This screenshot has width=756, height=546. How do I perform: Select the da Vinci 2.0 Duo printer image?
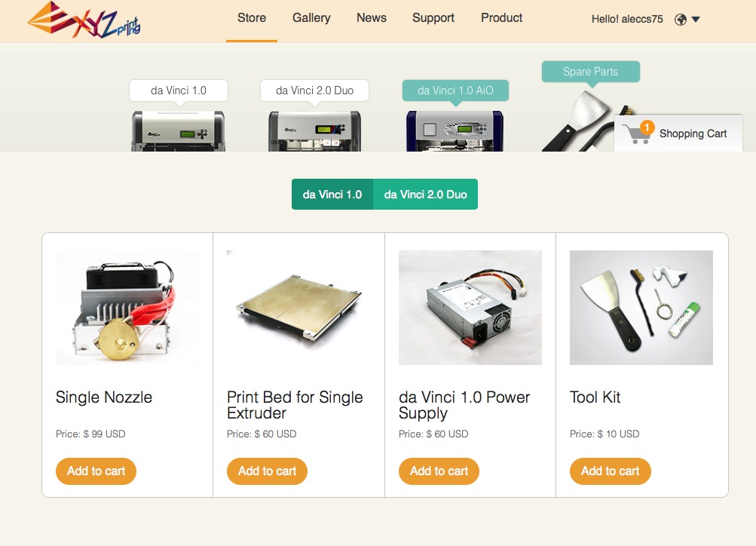314,131
